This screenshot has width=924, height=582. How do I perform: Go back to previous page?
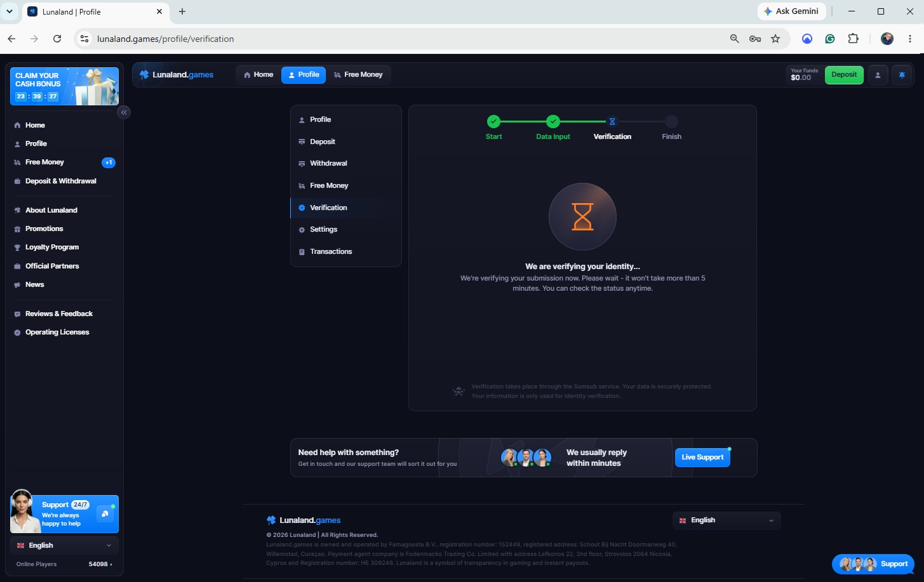[11, 39]
